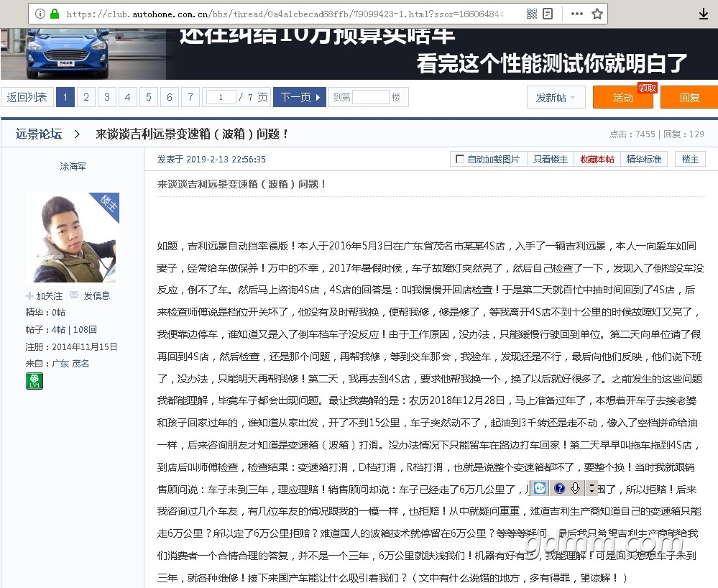Screen dimensions: 718x588
Task: Click the 只看楼主 link
Action: 550,159
